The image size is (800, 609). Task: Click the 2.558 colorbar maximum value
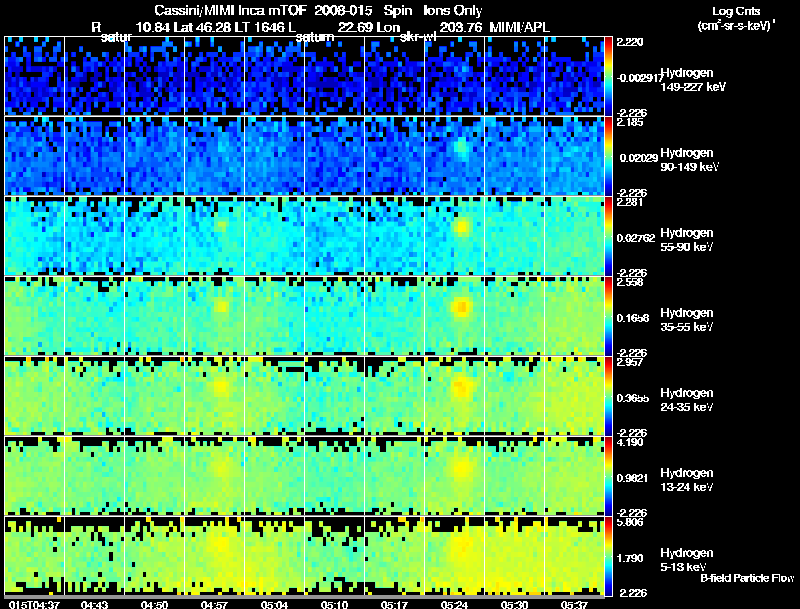coord(631,283)
